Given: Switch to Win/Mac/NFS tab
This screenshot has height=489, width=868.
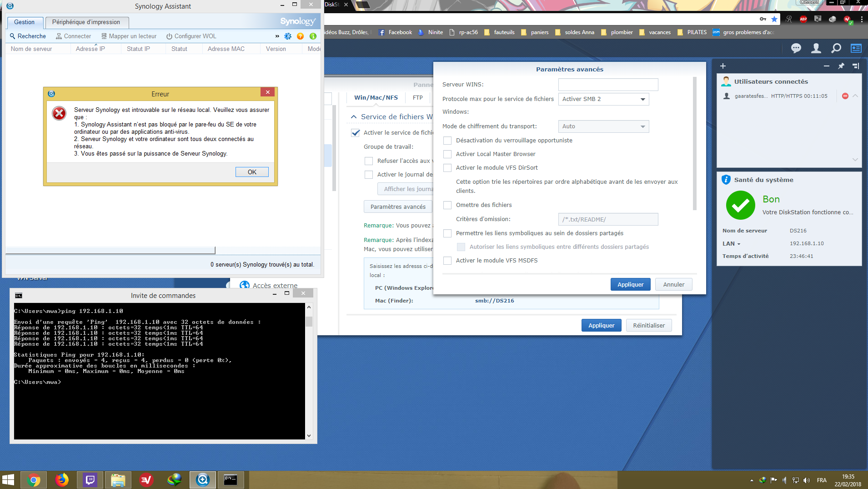Looking at the screenshot, I should click(376, 98).
